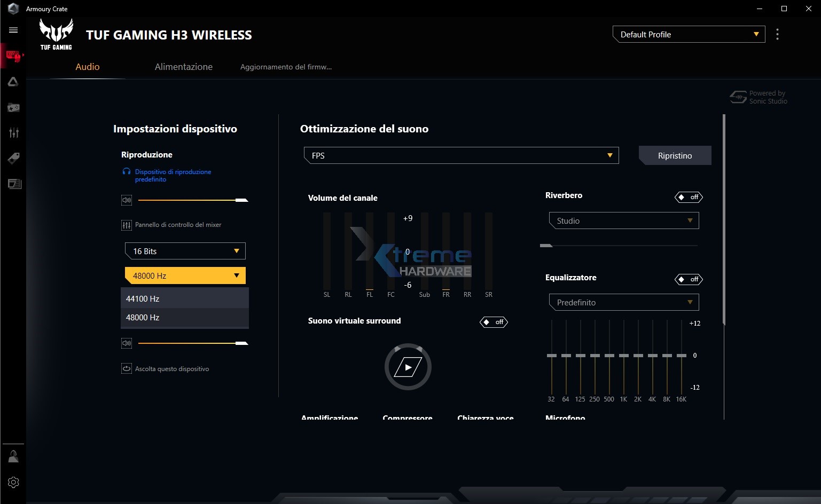Open the game library controller icon
This screenshot has height=504, width=821.
coord(13,108)
